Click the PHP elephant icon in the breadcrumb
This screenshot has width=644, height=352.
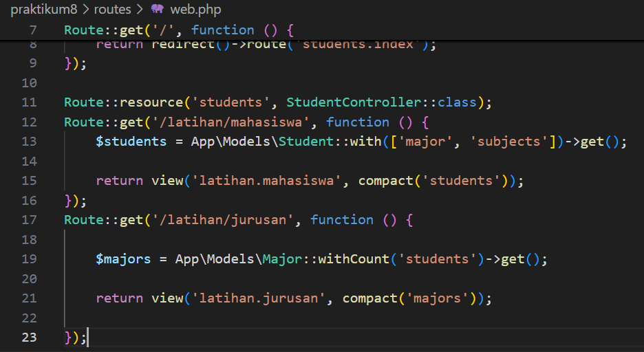(x=158, y=9)
